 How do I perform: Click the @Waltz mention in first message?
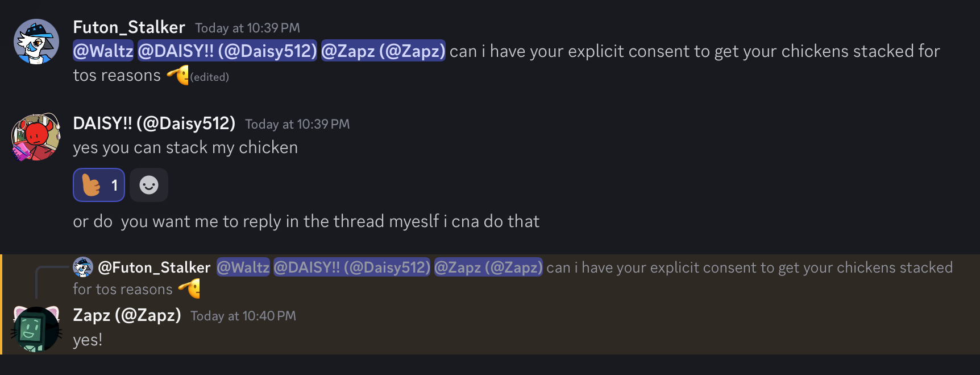click(103, 51)
